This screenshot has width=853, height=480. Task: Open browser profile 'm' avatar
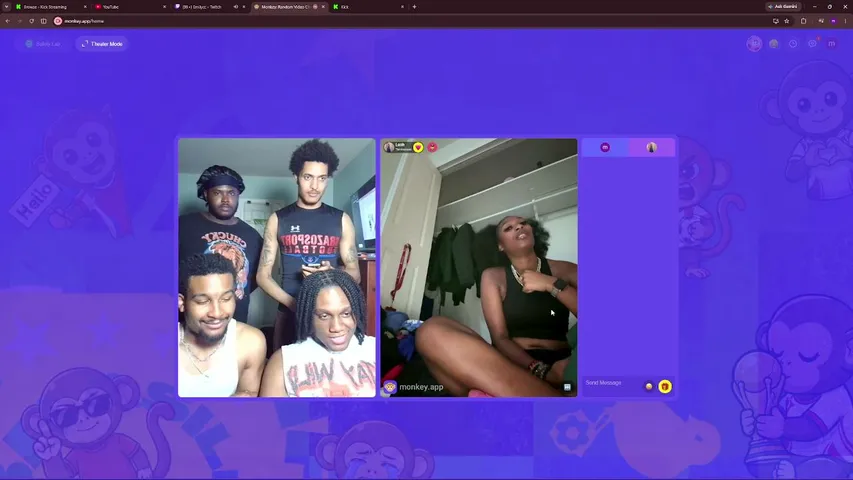[x=833, y=21]
